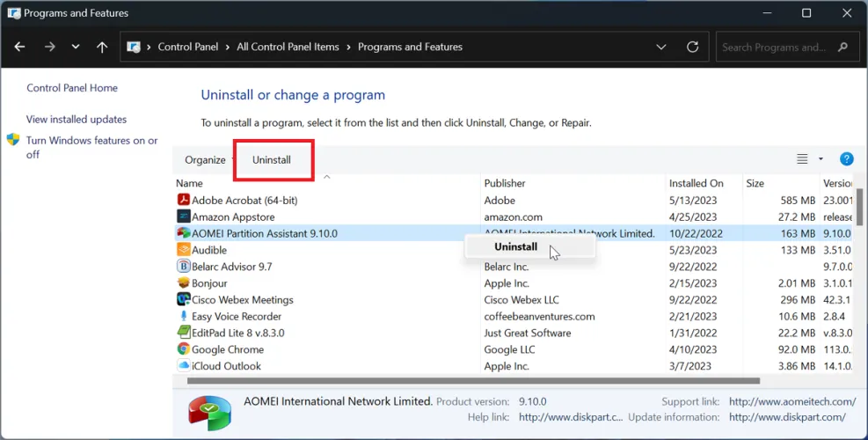Click the change view icon
The height and width of the screenshot is (440, 868).
click(802, 159)
